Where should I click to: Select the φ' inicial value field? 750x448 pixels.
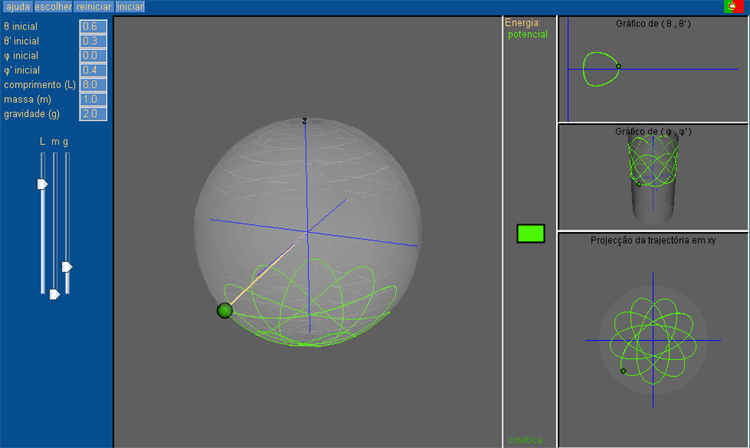click(93, 70)
